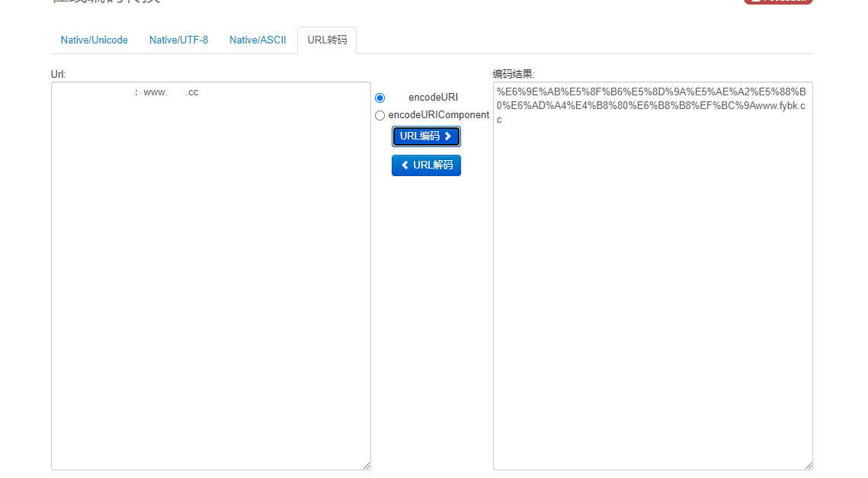Image resolution: width=868 pixels, height=478 pixels.
Task: Go to the Native/ASCII tab
Action: coord(258,40)
